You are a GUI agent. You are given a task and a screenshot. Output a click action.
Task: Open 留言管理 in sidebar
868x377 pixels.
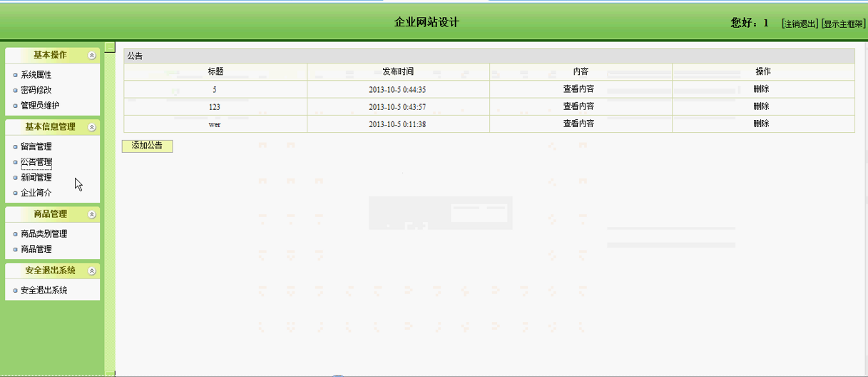tap(36, 146)
